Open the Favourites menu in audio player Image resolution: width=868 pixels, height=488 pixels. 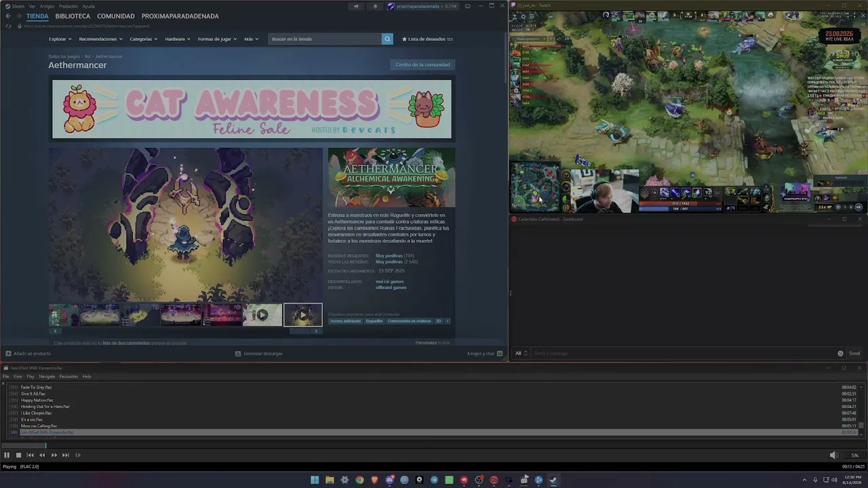(x=68, y=376)
